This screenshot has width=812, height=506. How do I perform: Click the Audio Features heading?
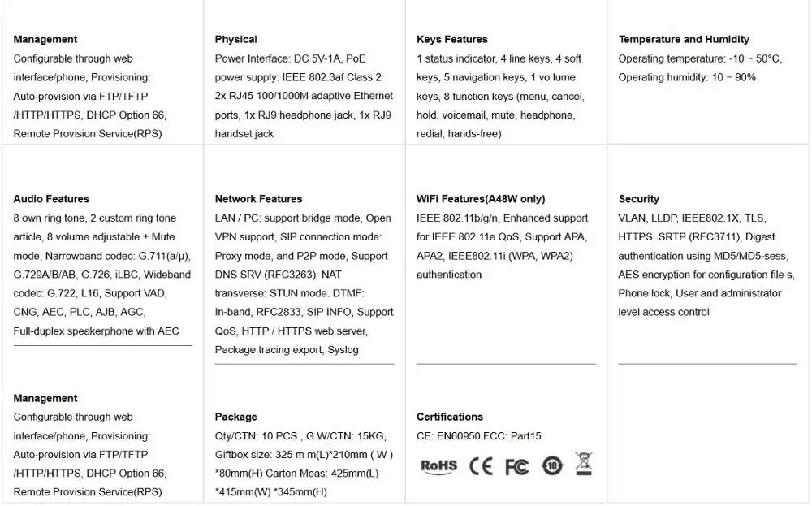tap(51, 199)
